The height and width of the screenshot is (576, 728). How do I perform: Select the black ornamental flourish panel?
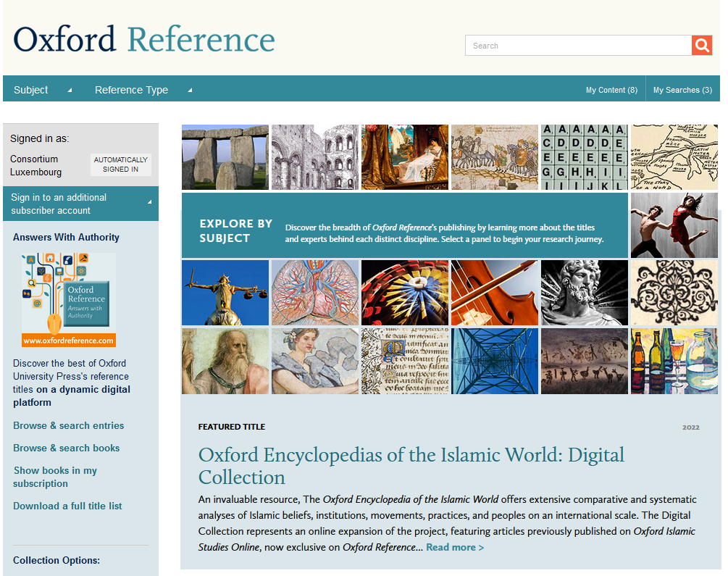pos(674,293)
